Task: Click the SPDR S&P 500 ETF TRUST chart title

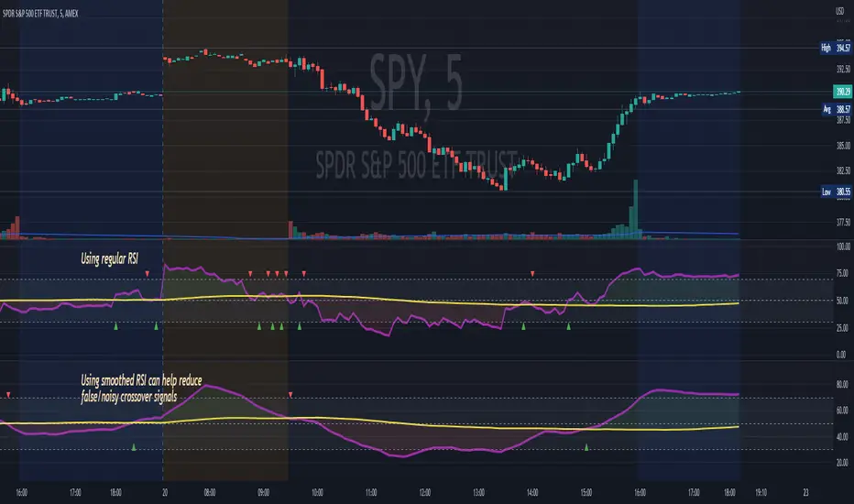Action: tap(40, 14)
